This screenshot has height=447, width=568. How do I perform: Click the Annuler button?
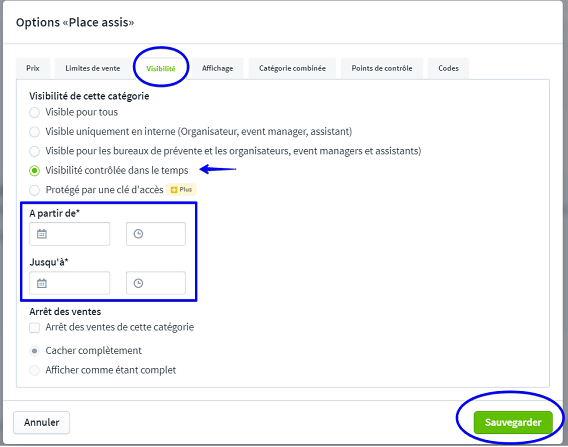[42, 422]
